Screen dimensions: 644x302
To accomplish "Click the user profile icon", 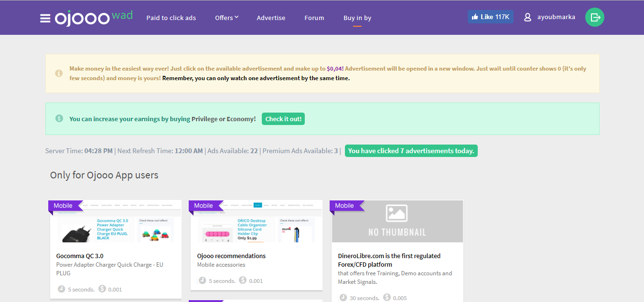I will [527, 17].
